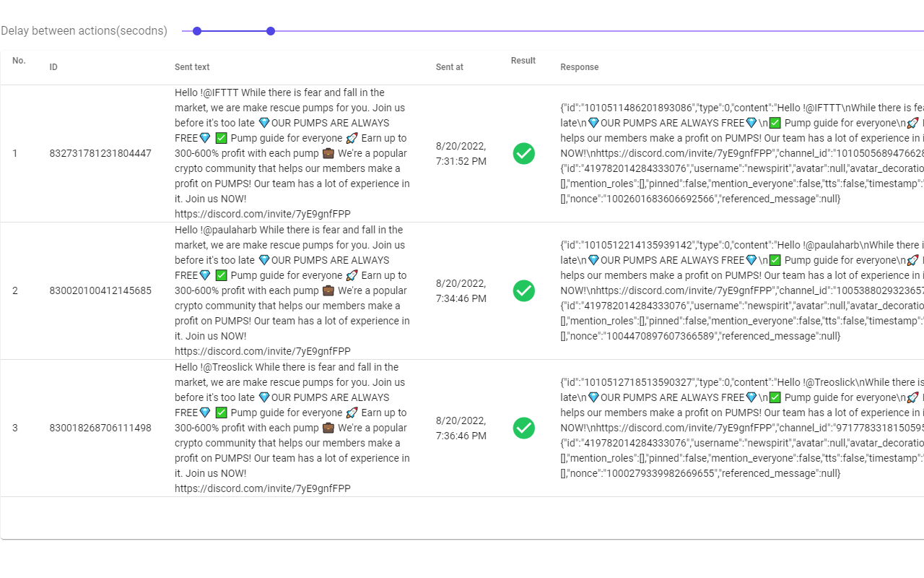Click the green success checkmark in row 2
The width and height of the screenshot is (924, 578).
tap(523, 290)
